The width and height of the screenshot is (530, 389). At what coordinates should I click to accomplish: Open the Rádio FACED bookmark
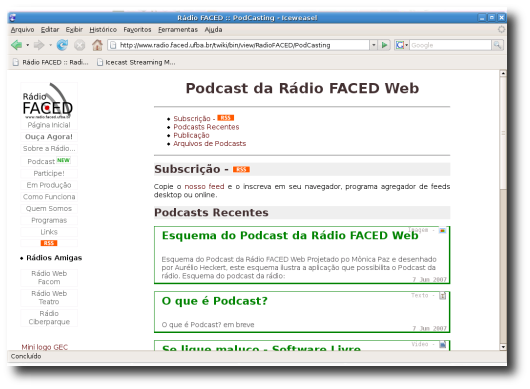point(50,62)
